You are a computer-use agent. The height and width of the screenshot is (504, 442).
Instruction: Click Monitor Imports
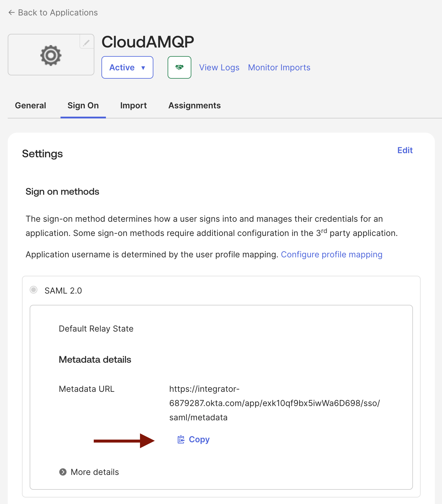tap(279, 67)
